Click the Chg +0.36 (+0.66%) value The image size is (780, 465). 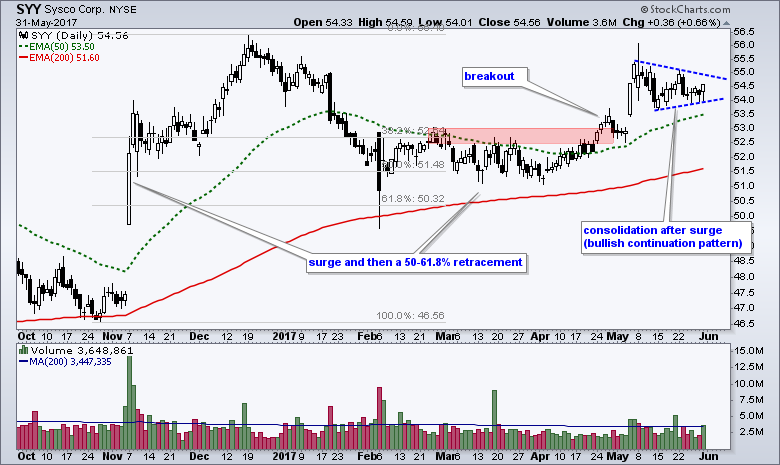[672, 22]
